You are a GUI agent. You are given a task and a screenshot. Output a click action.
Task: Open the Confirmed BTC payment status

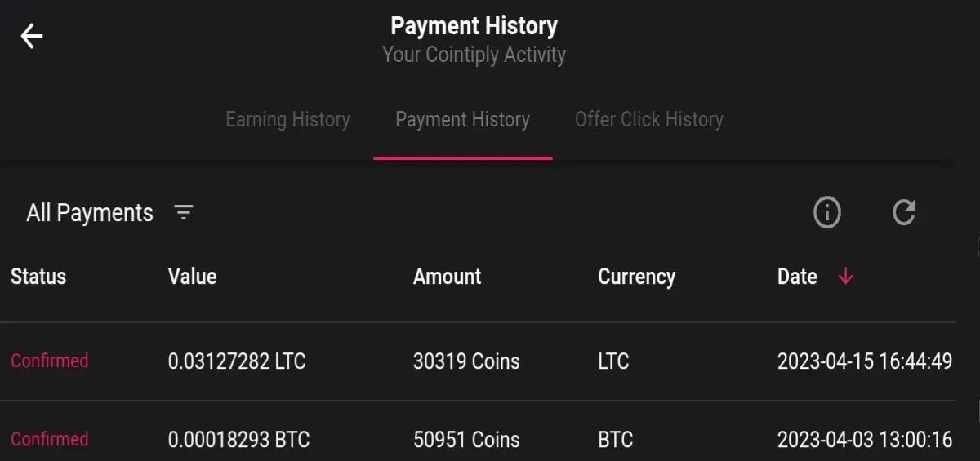pos(50,439)
